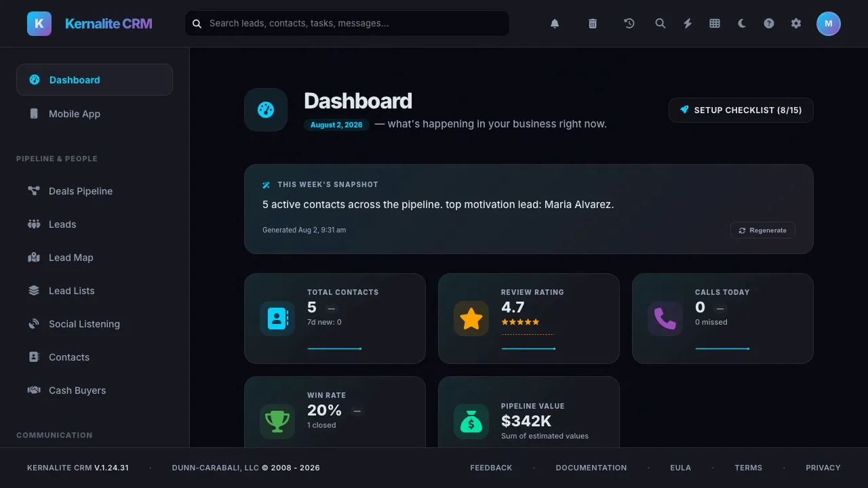
Task: Open the Feedback footer link
Action: click(491, 468)
